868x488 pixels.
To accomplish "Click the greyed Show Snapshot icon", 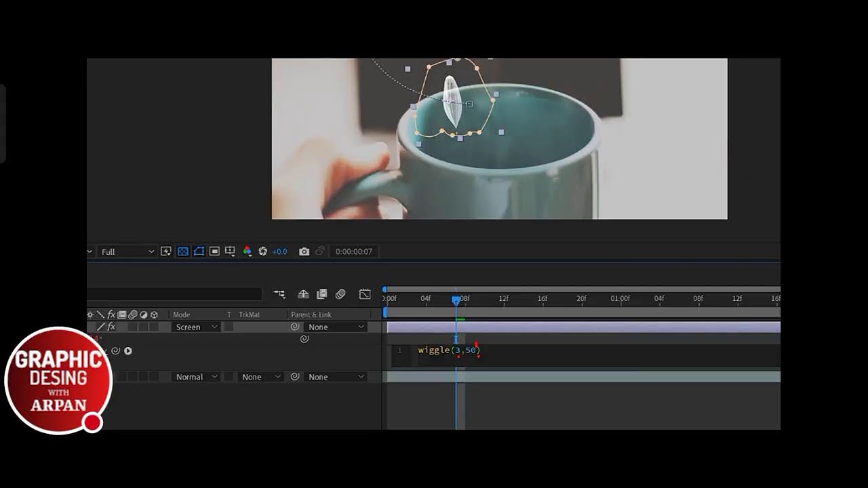I will (320, 251).
